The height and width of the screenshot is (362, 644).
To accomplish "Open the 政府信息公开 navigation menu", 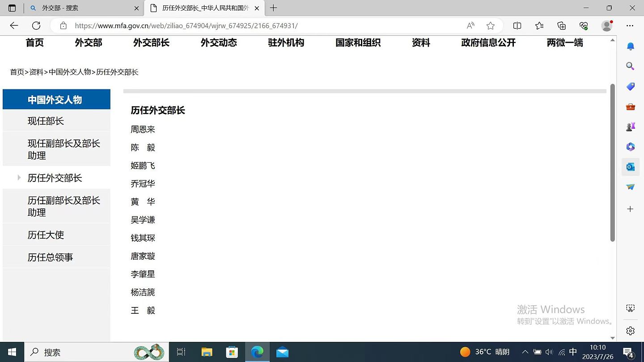I will [488, 43].
